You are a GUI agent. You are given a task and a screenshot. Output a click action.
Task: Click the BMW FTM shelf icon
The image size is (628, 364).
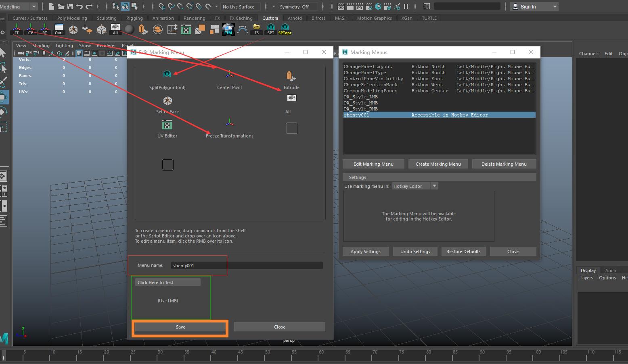[x=228, y=29]
